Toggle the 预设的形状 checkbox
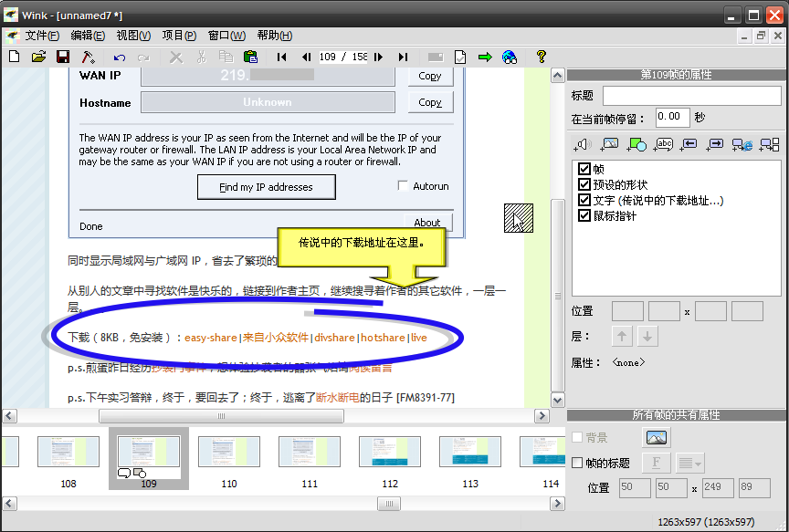The width and height of the screenshot is (789, 532). click(584, 184)
